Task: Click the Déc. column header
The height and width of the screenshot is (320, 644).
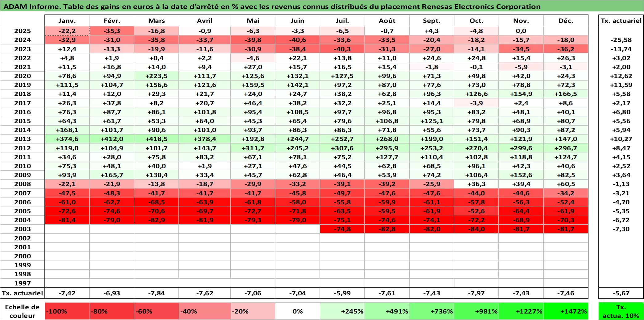Action: click(566, 21)
